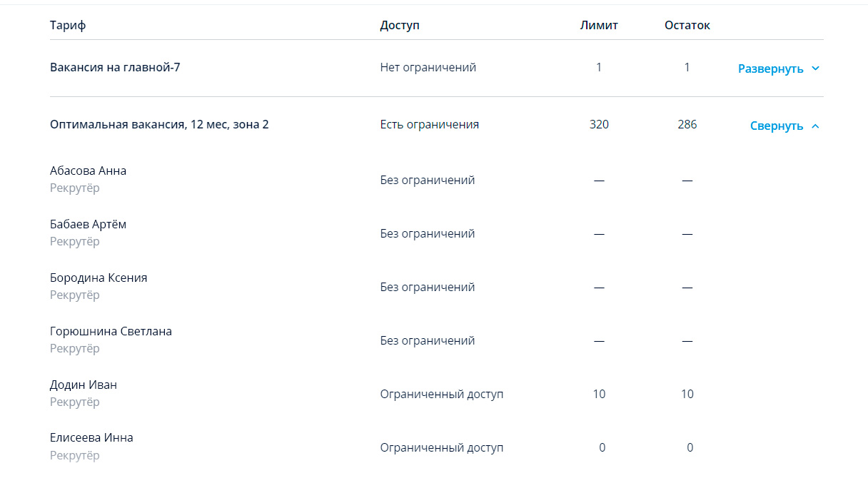Click Ограниченный доступ for Додин Иван
This screenshot has height=488, width=868.
[441, 394]
